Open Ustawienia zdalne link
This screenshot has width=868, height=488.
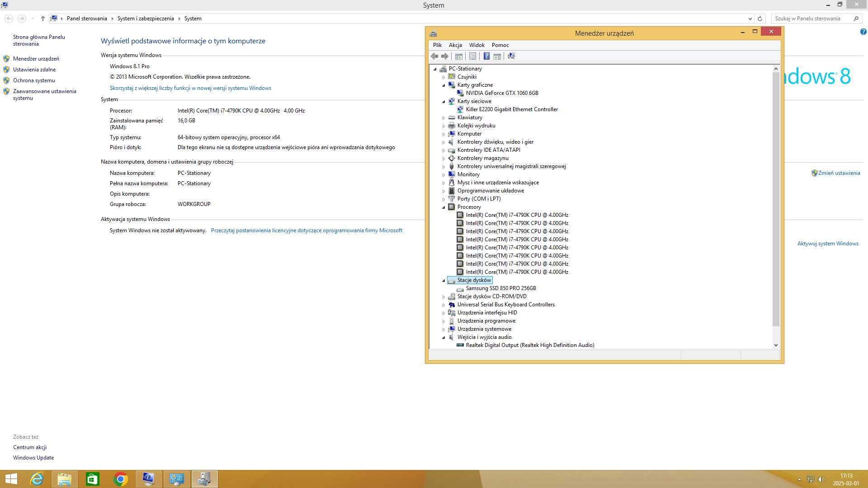coord(34,70)
